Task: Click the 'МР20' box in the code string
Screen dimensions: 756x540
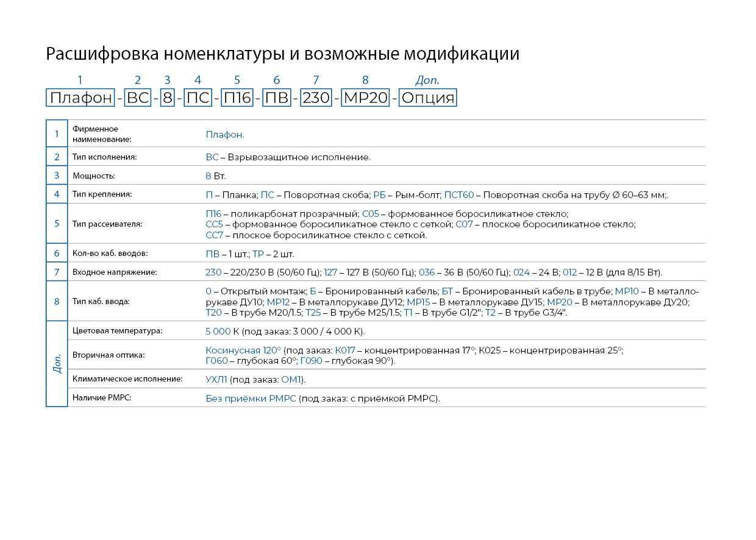Action: (x=365, y=98)
